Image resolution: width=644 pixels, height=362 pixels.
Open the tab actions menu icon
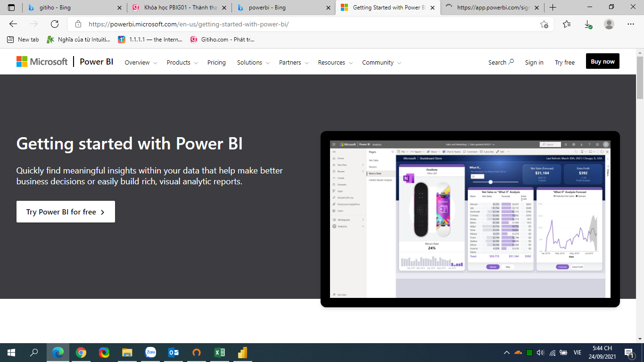coord(11,8)
